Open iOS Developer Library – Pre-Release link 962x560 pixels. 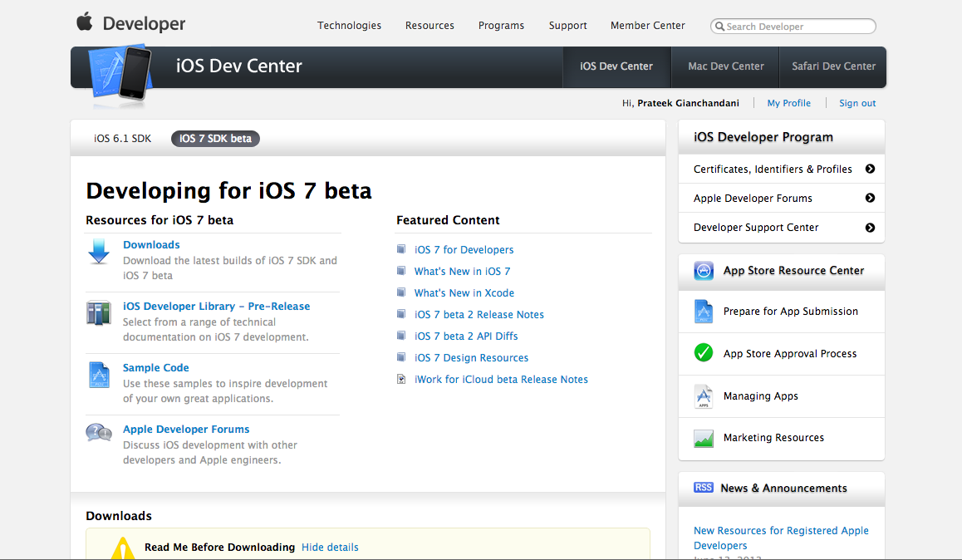tap(216, 306)
